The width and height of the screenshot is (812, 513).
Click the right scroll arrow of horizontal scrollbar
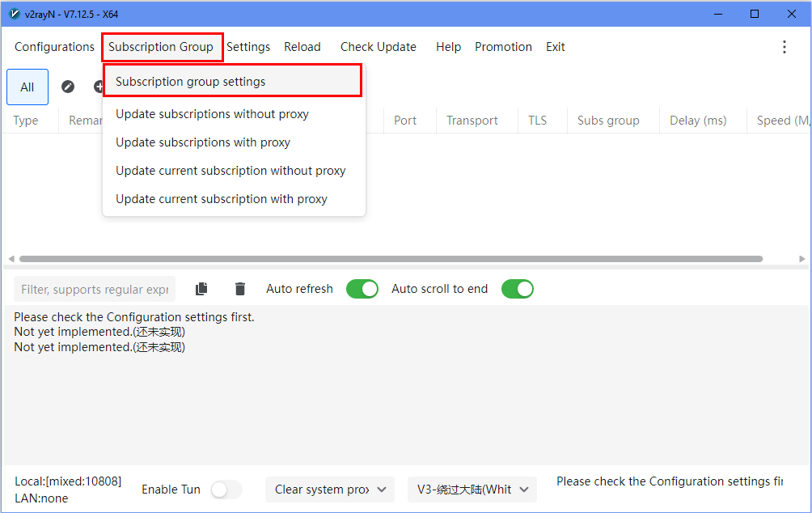[x=801, y=259]
